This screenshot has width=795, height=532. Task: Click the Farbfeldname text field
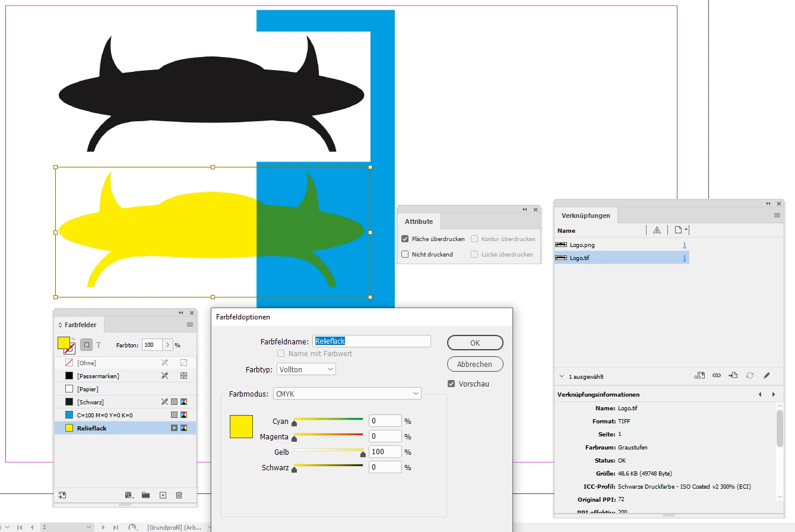coord(372,341)
